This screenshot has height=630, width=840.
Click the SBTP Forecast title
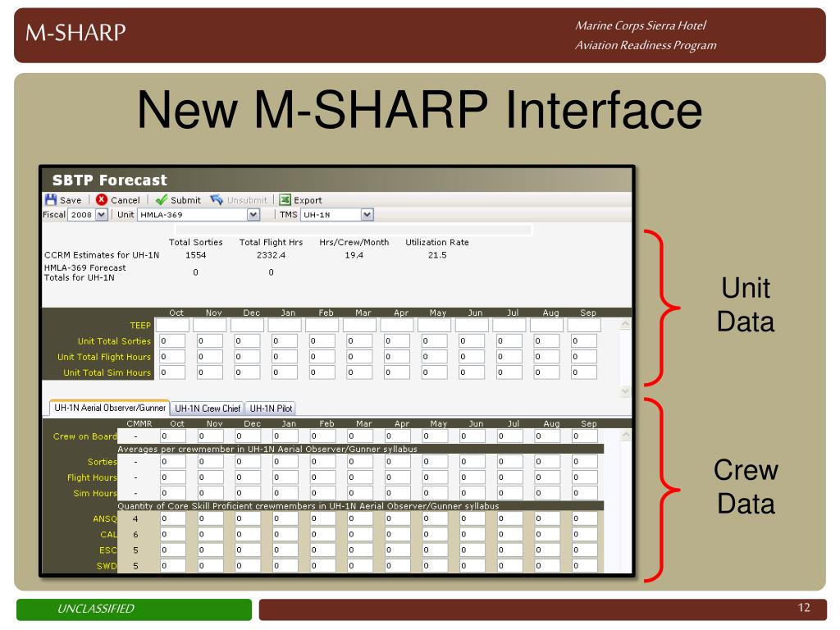(x=109, y=180)
